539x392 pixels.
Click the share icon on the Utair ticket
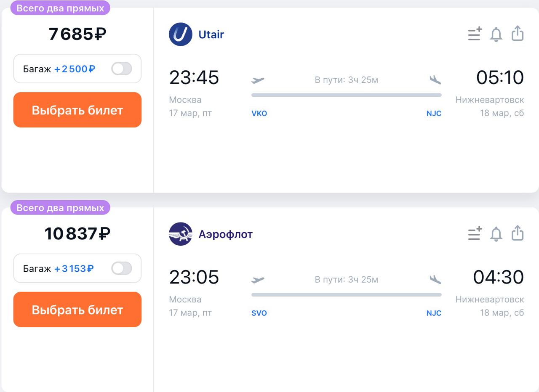518,34
